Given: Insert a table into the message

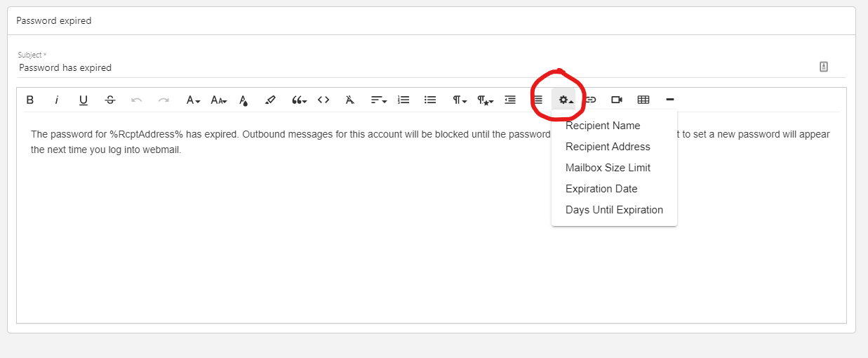Looking at the screenshot, I should (x=643, y=100).
